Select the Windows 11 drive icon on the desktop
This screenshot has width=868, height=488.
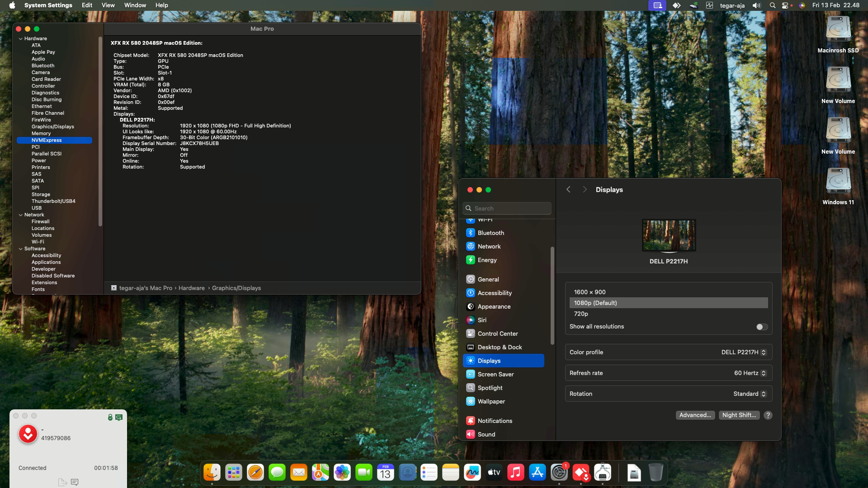point(838,181)
